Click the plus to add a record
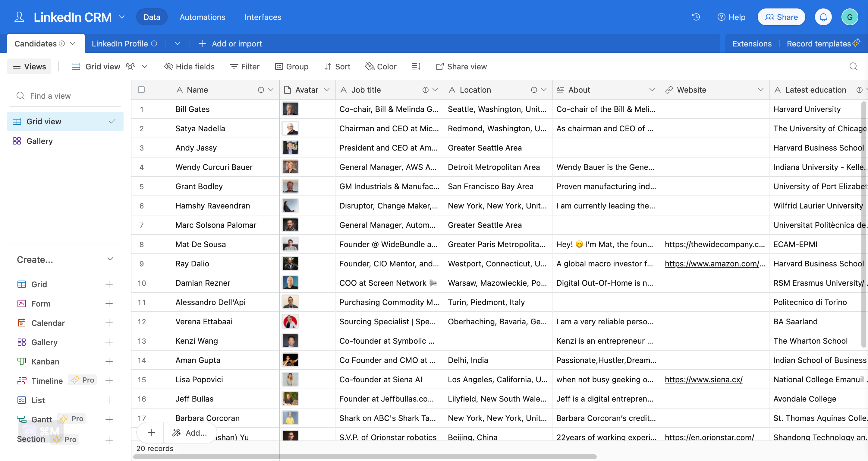The image size is (868, 461). [x=151, y=432]
